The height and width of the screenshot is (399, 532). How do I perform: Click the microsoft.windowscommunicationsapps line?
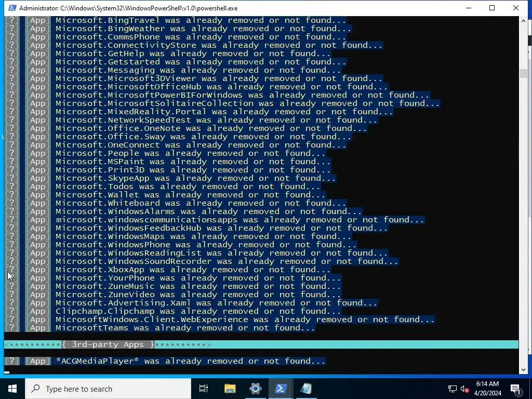tap(215, 220)
